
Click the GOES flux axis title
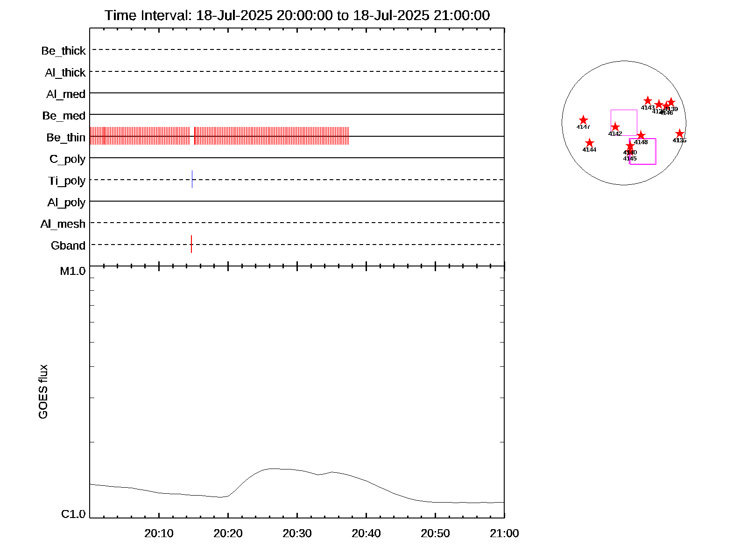pos(43,392)
